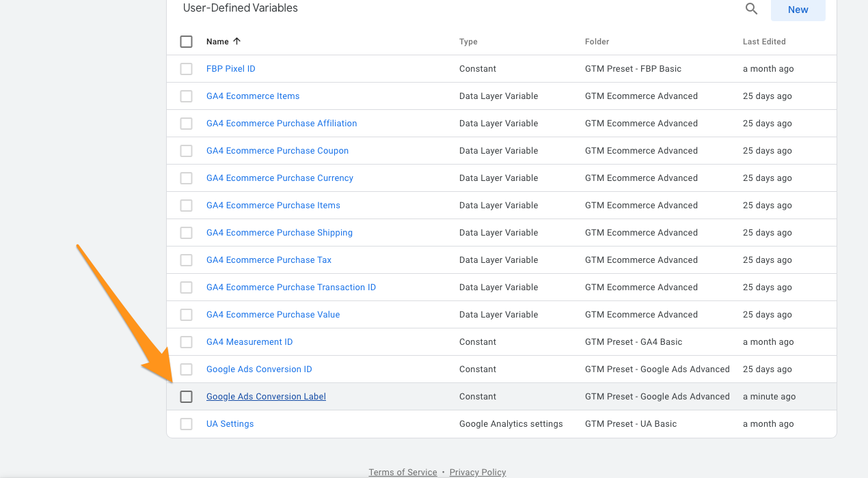Screen dimensions: 868x478
Task: Click the Last Edited column header
Action: (x=764, y=42)
